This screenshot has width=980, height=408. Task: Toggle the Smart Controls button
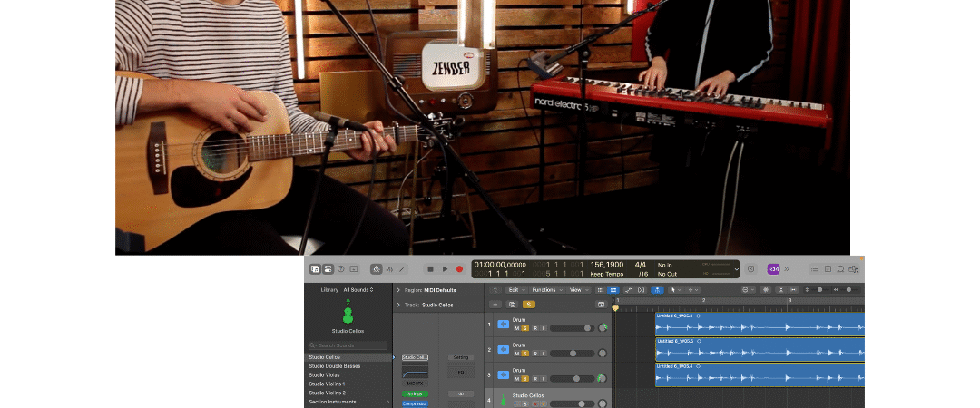click(x=377, y=269)
